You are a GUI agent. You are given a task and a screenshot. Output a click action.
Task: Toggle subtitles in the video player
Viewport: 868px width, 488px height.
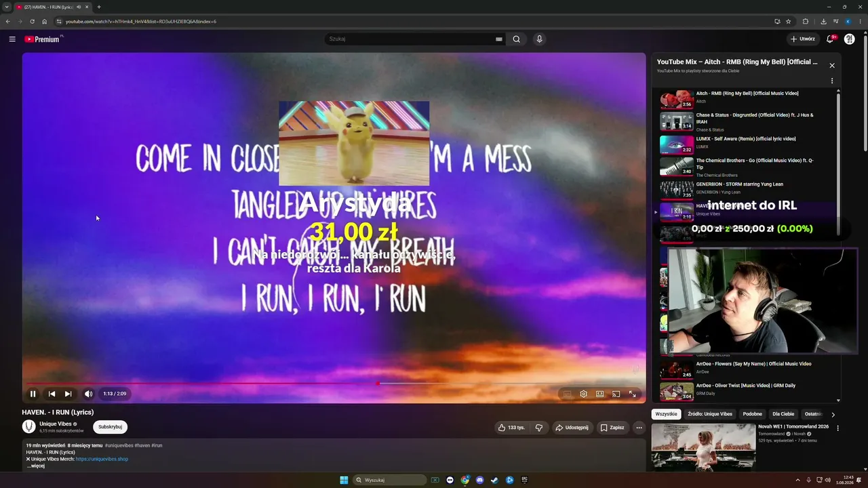[567, 394]
